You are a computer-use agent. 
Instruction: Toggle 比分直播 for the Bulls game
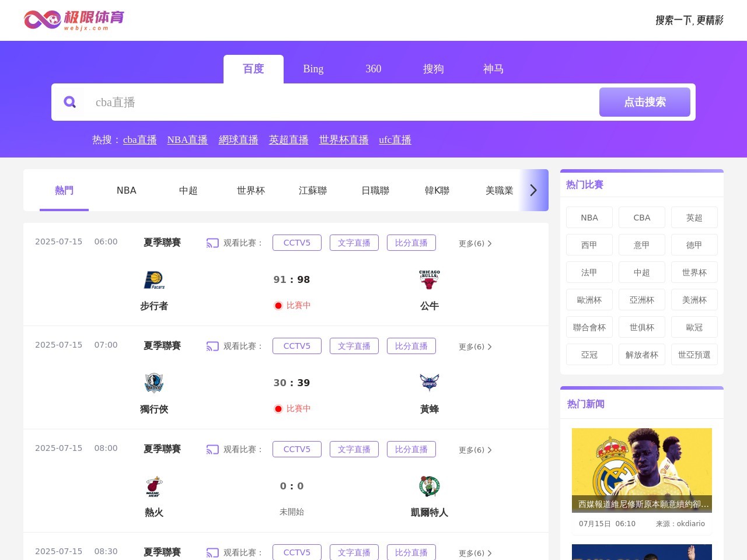pyautogui.click(x=411, y=243)
